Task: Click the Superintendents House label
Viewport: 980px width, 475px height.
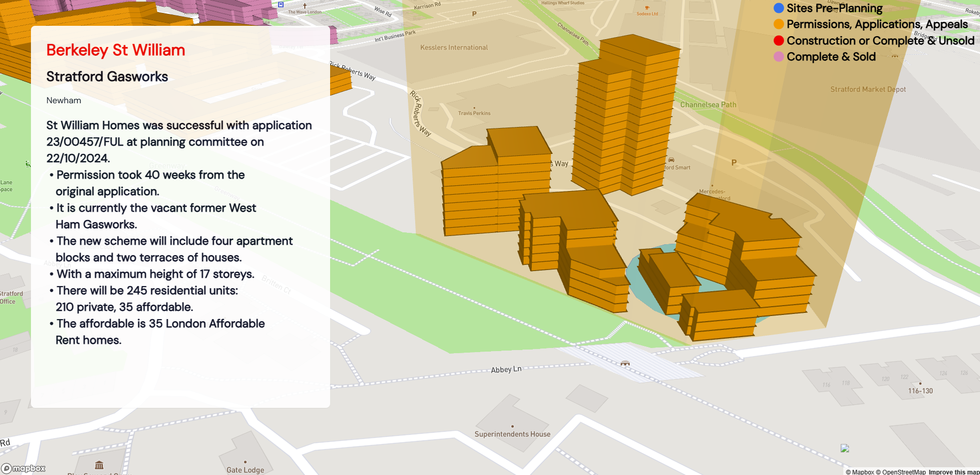Action: (512, 434)
